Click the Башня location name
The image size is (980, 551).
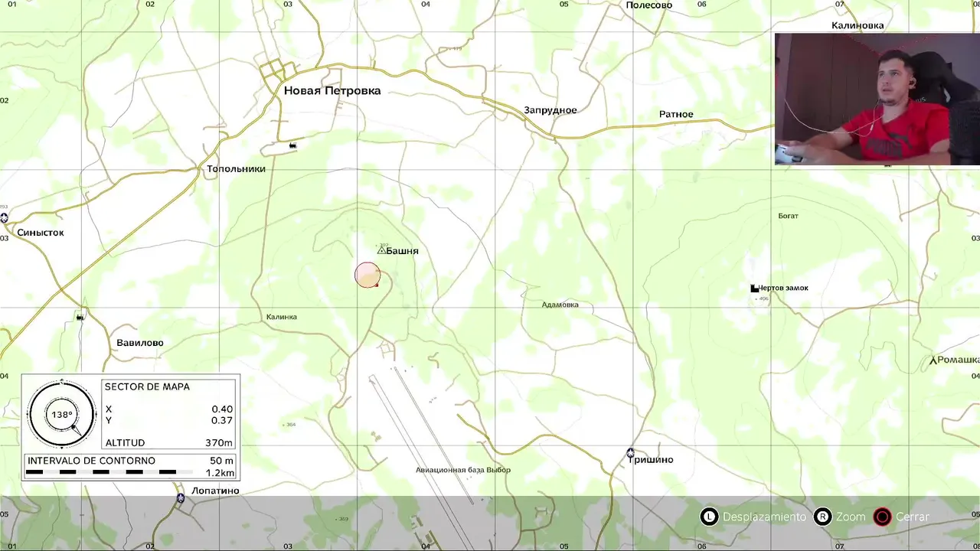pyautogui.click(x=403, y=251)
